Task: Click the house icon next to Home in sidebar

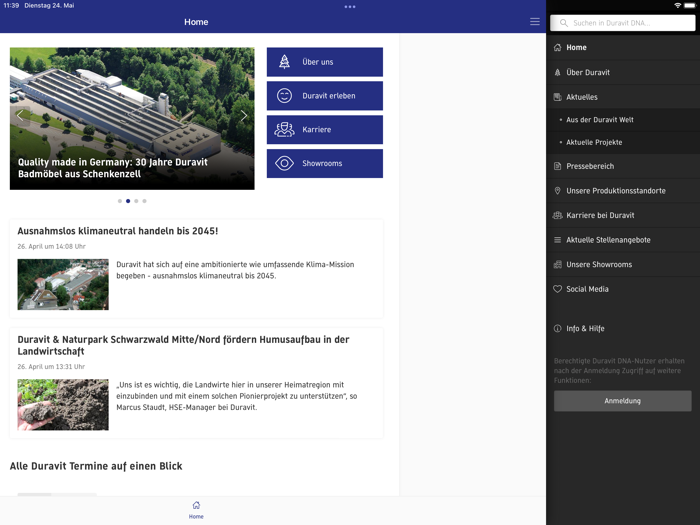Action: tap(558, 47)
